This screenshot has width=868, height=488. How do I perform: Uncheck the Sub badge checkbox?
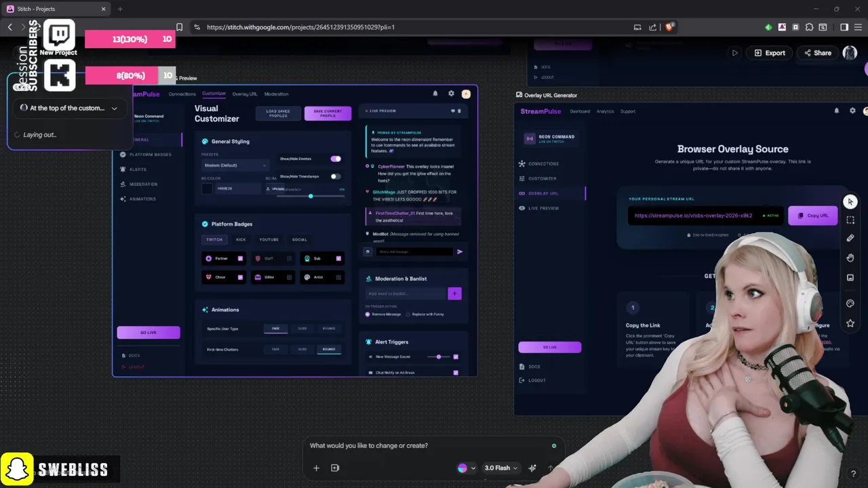(x=338, y=258)
